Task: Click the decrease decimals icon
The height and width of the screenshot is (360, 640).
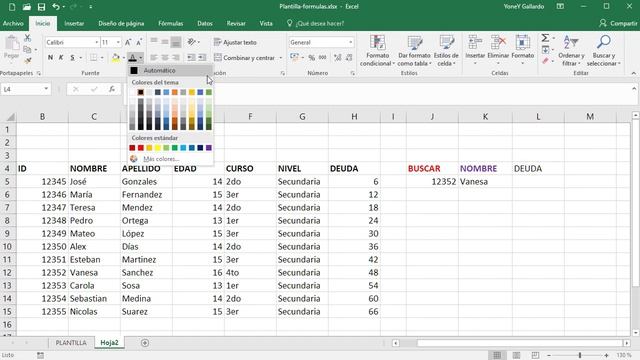Action: coord(349,58)
